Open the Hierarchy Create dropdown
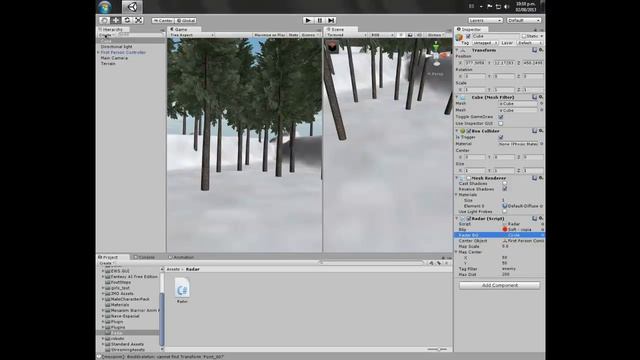640x360 pixels. [106, 35]
